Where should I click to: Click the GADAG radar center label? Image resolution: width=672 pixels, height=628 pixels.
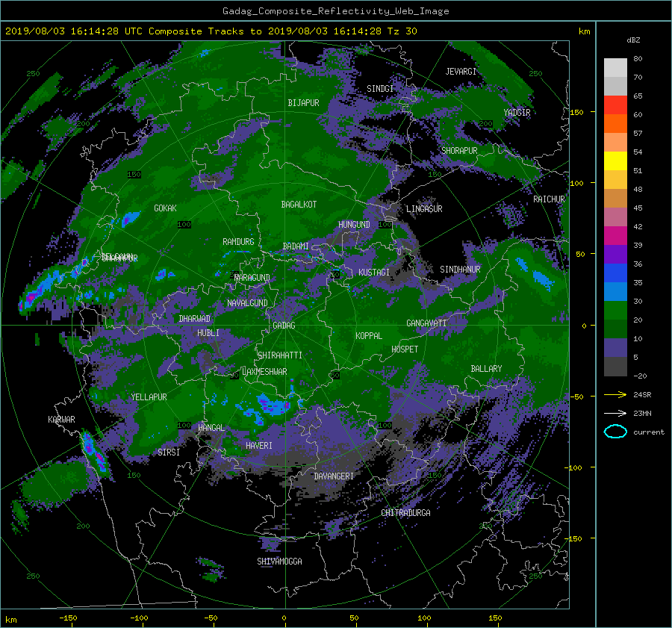[x=284, y=326]
